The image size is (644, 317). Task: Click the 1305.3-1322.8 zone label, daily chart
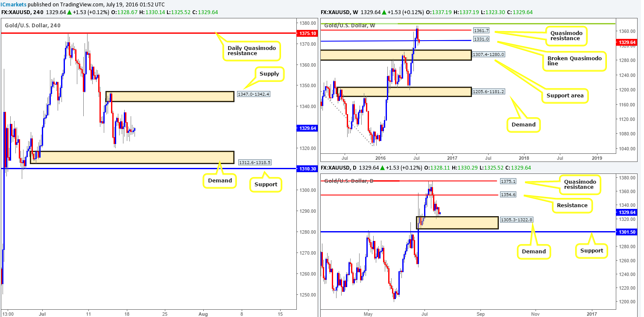click(516, 220)
